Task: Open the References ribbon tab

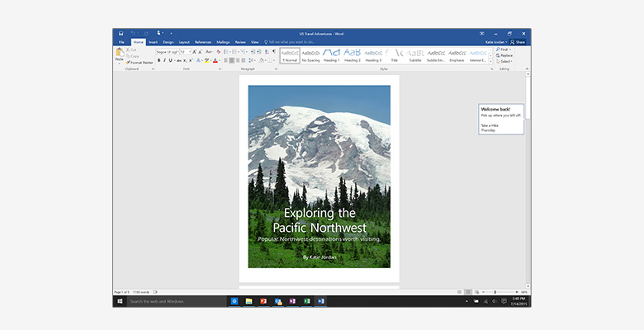Action: [202, 41]
